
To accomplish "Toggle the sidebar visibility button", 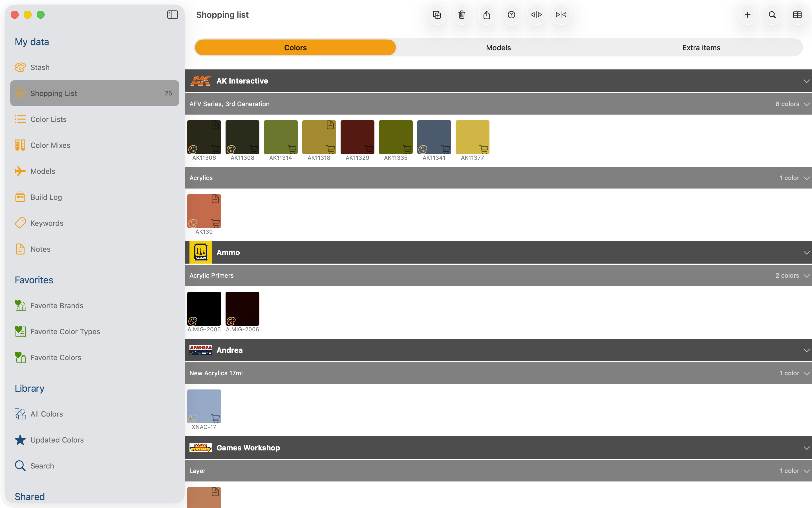I will 173,15.
